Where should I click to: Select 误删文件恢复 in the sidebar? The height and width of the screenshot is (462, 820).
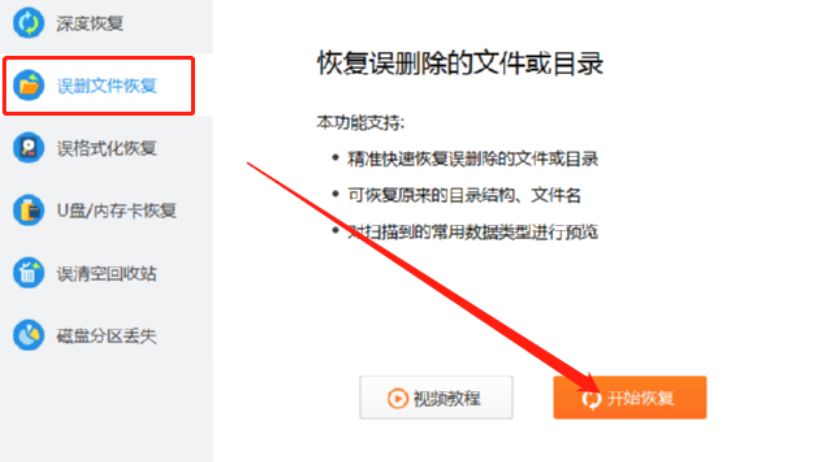99,85
